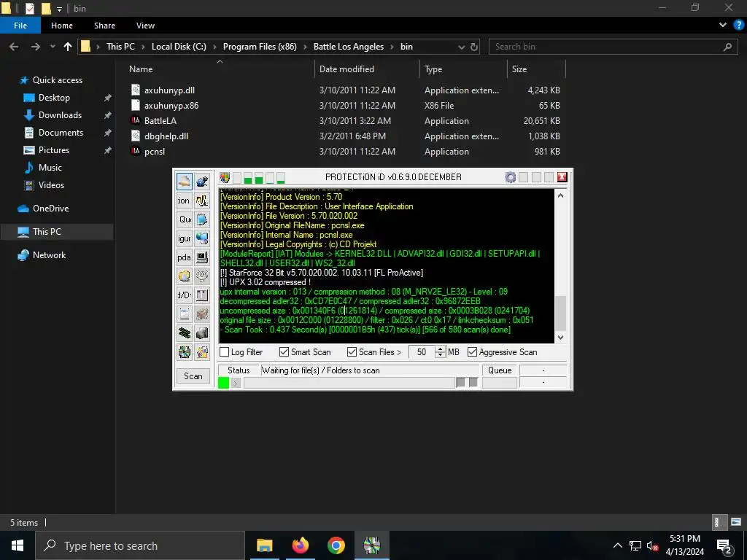Open Protection ID settings gear icon
Image resolution: width=747 pixels, height=560 pixels.
point(510,178)
